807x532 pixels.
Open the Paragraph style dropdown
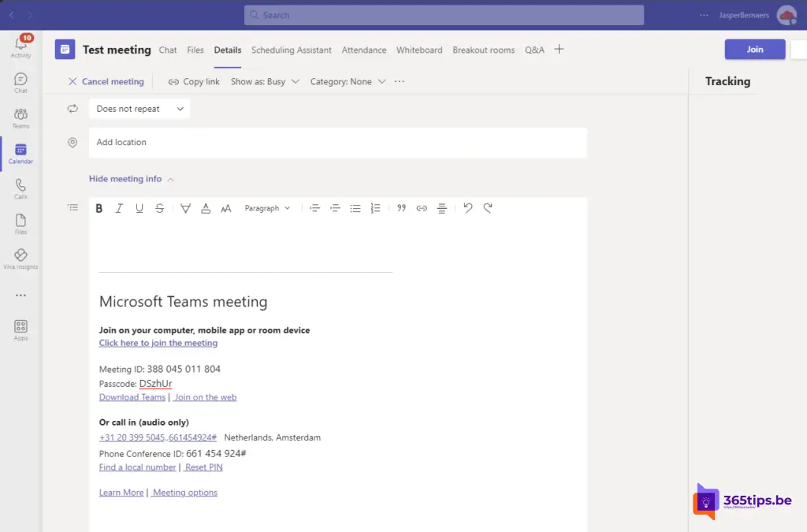click(x=267, y=209)
